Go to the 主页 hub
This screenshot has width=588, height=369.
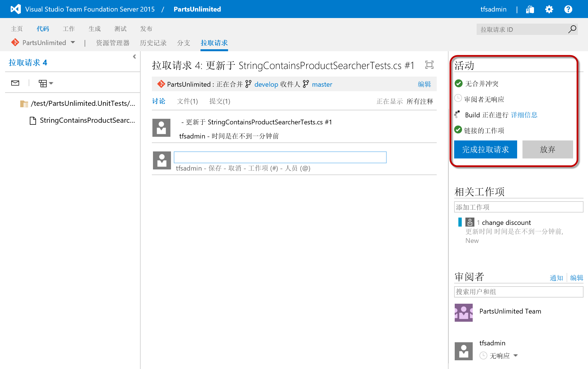click(x=17, y=29)
